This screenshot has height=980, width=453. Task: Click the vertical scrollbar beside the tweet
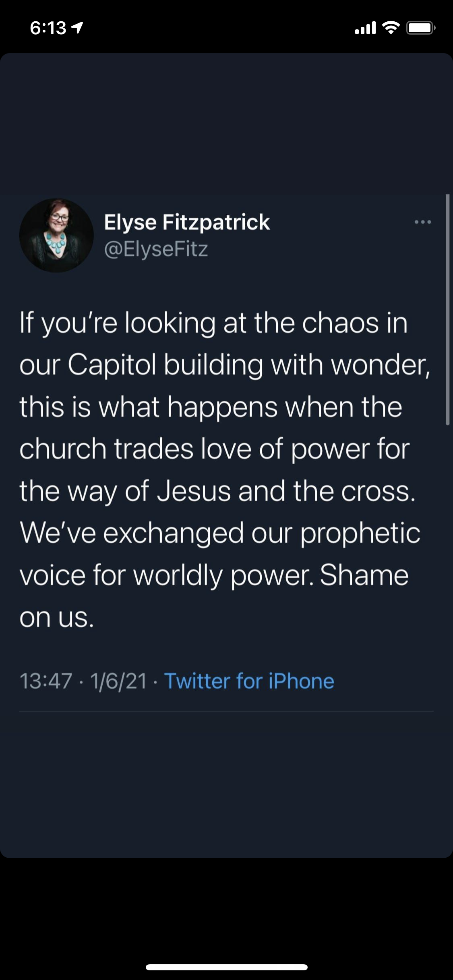tap(447, 310)
